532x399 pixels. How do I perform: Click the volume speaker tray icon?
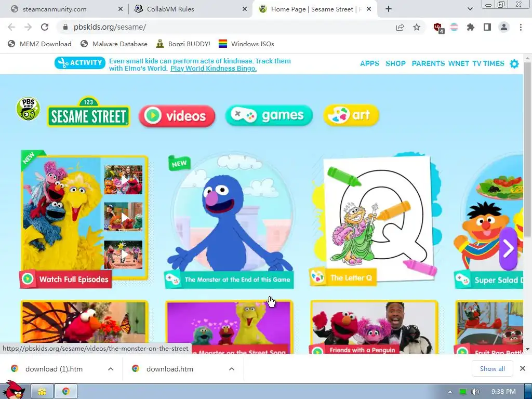(475, 392)
